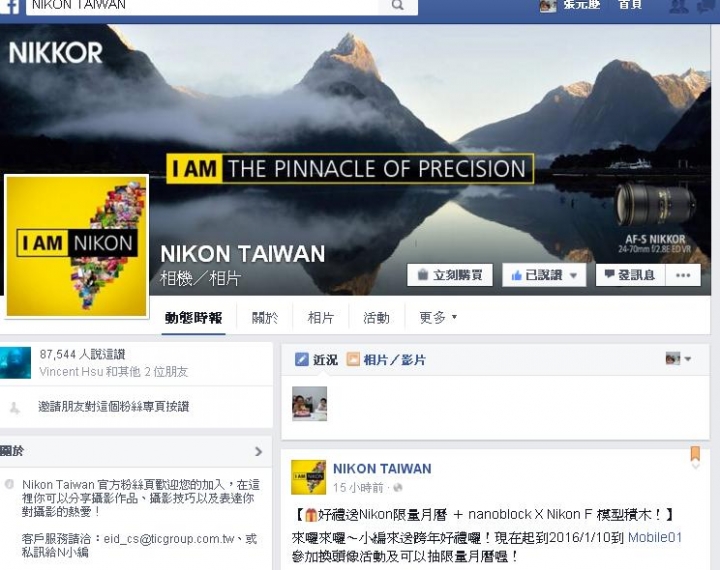Click the 近況 status pencil icon
720x570 pixels.
pyautogui.click(x=302, y=359)
